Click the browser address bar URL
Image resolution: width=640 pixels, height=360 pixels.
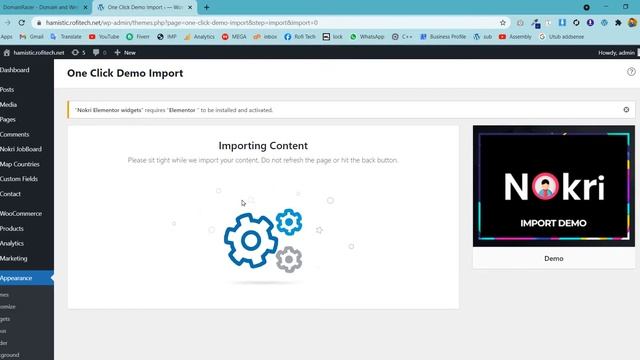click(182, 23)
